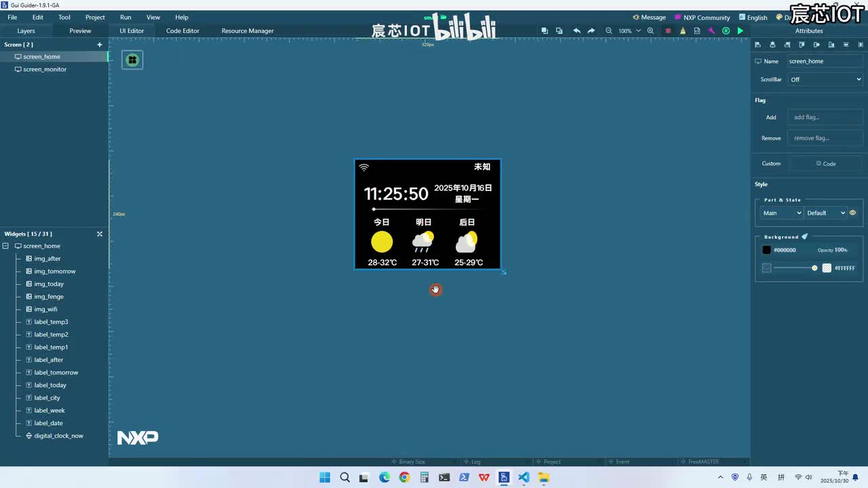Generate code with the code-file icon
Screen dimensions: 868x488
(696, 30)
